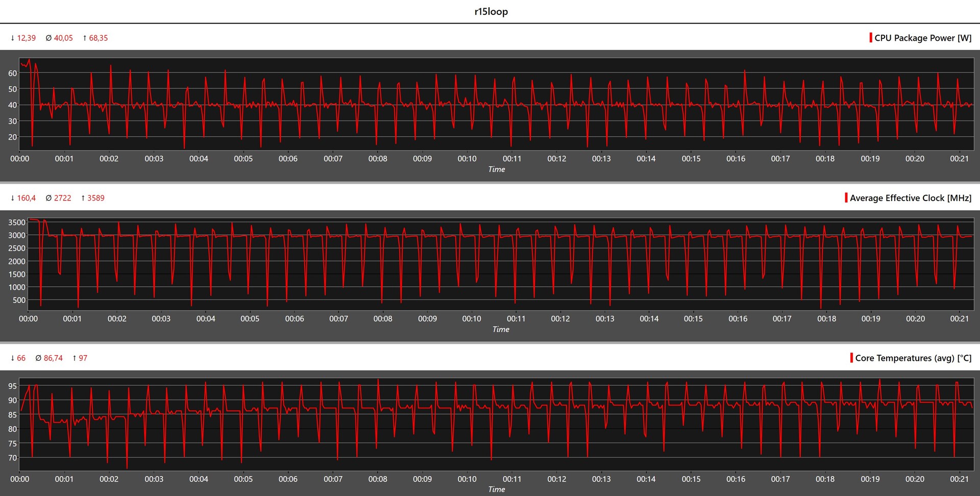Click the maximum arrow icon beside 68,35

[x=85, y=38]
